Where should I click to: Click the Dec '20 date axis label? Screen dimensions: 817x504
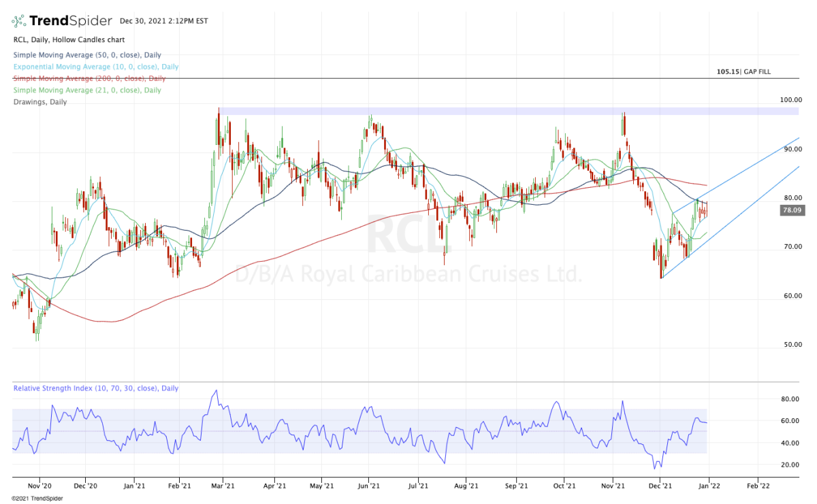(x=85, y=486)
